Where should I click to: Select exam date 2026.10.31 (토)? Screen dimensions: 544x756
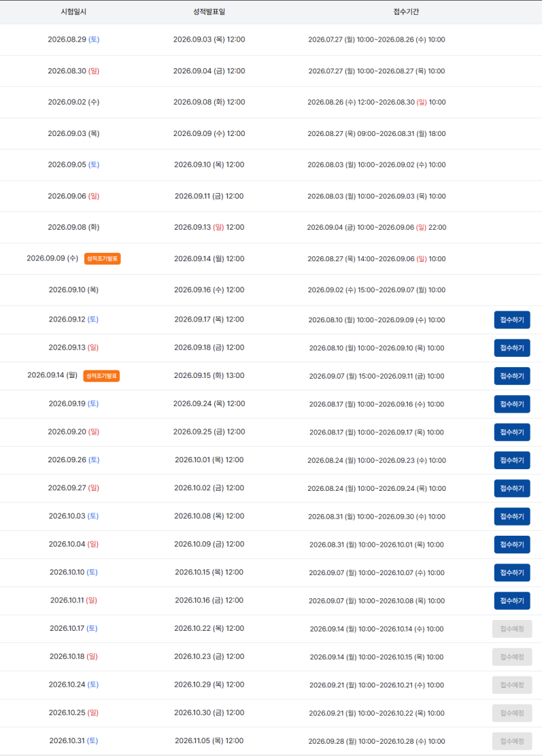pos(73,740)
